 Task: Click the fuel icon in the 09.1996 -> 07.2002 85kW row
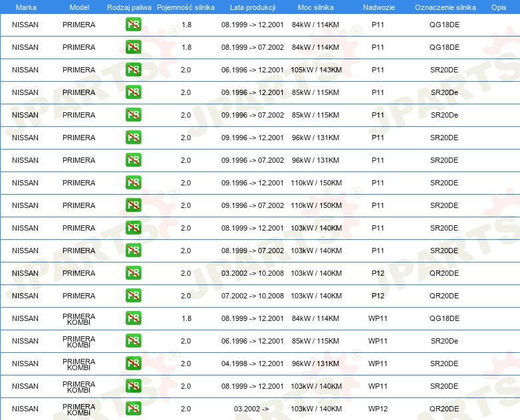click(133, 115)
